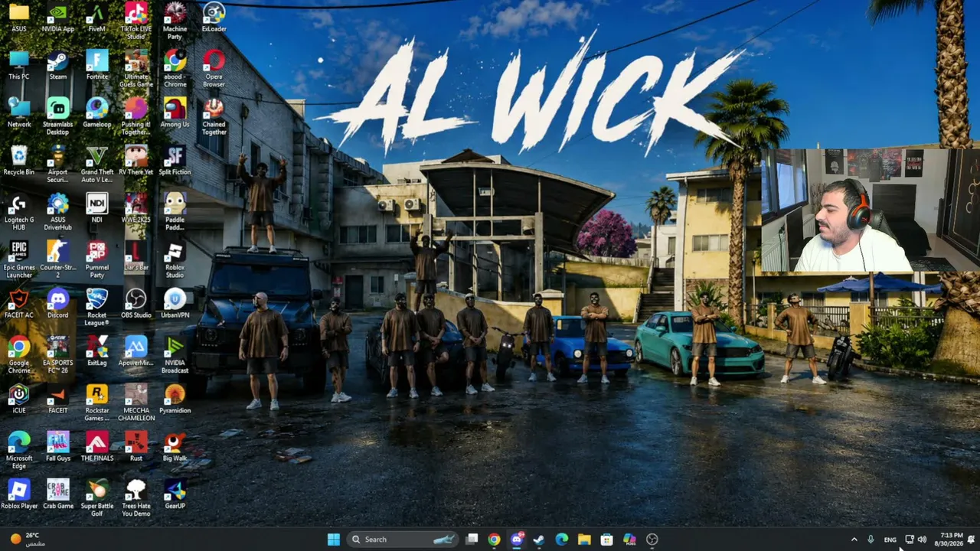This screenshot has width=980, height=551.
Task: Select the ASUS DriverHub shortcut
Action: [x=58, y=213]
